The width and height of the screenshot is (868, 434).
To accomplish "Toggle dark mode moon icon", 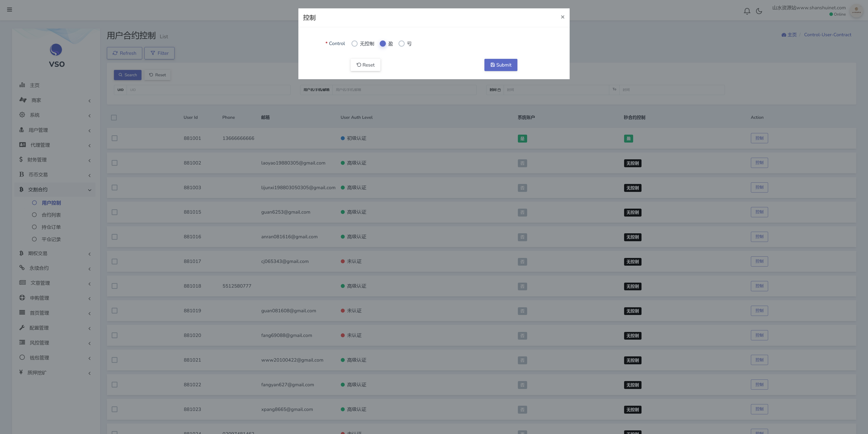I will click(759, 11).
